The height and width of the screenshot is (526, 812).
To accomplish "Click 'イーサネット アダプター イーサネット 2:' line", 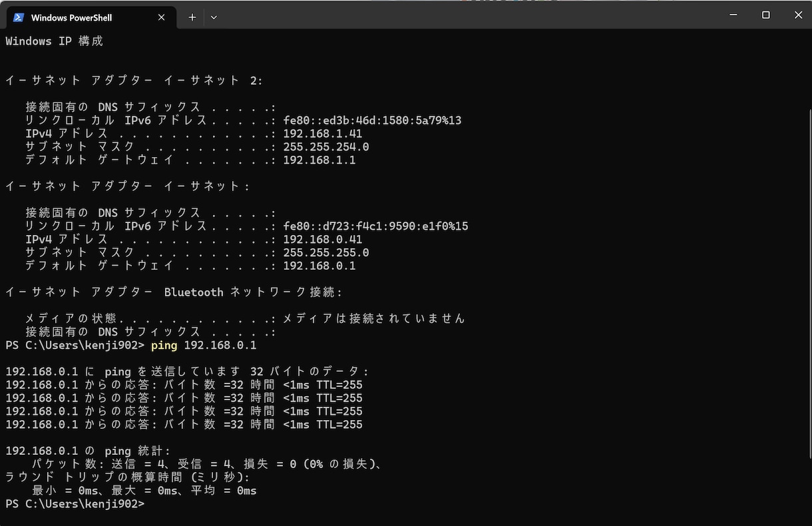I will (x=134, y=81).
